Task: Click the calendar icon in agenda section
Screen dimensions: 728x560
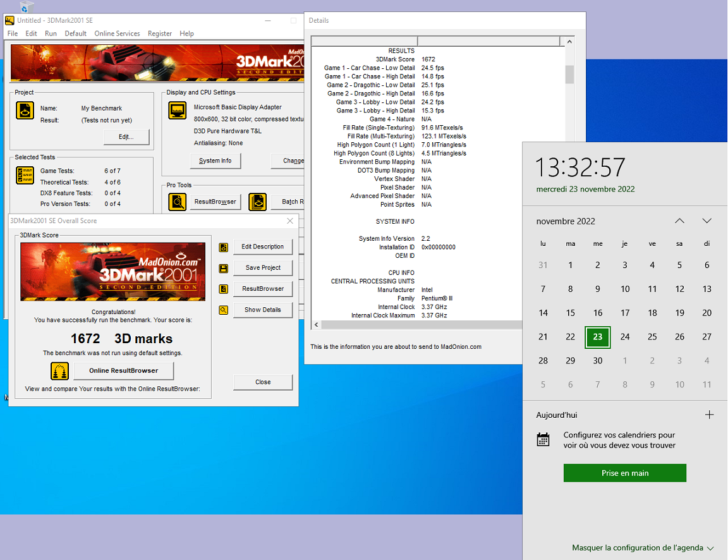Action: (543, 440)
